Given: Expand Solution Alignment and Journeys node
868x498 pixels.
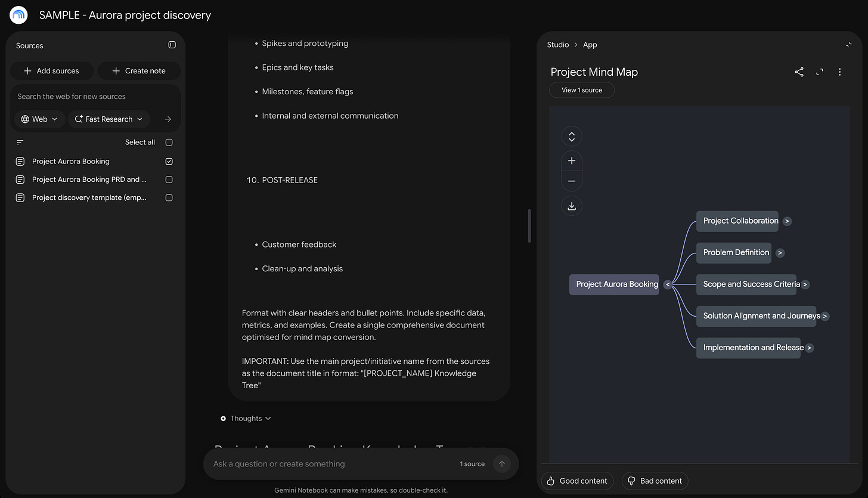Looking at the screenshot, I should pos(825,316).
